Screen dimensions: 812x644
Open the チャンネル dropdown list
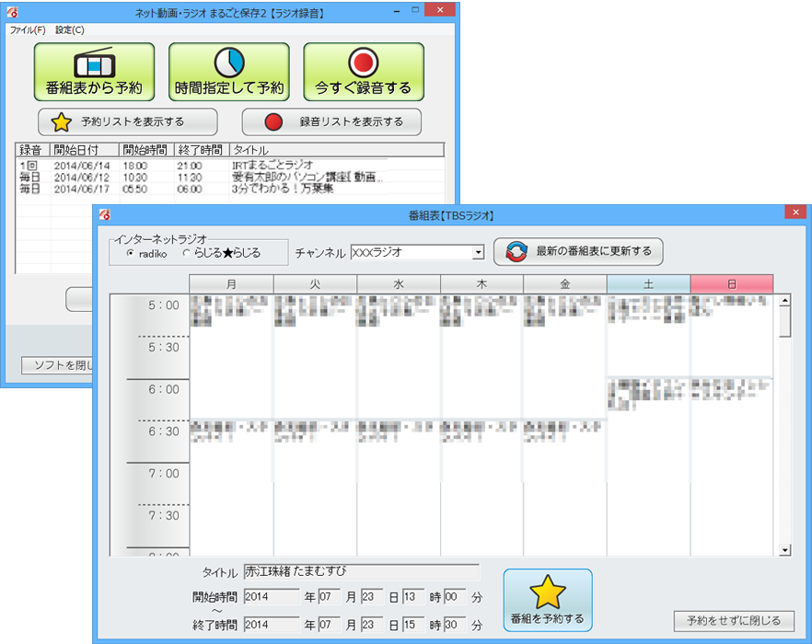click(x=478, y=252)
